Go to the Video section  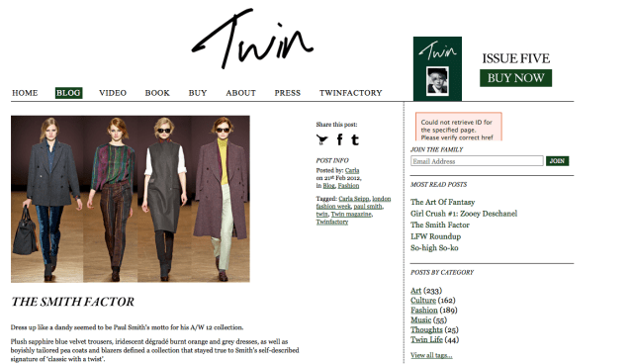113,93
